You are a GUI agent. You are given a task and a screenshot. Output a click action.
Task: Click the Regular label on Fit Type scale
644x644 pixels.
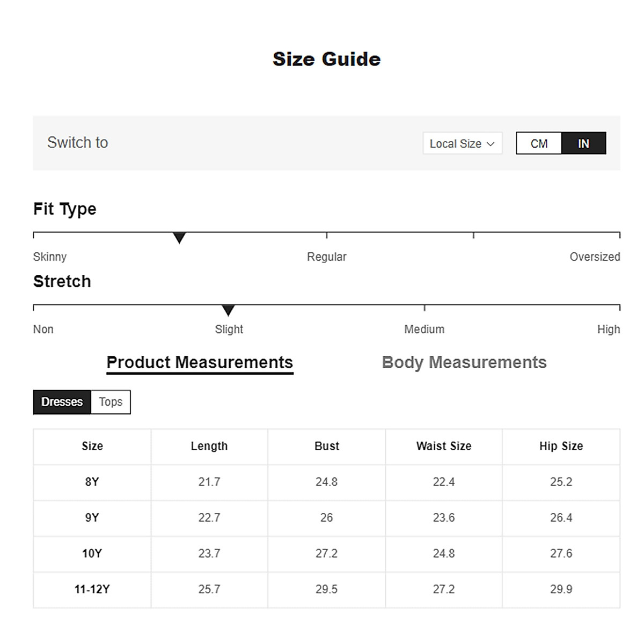pos(326,257)
